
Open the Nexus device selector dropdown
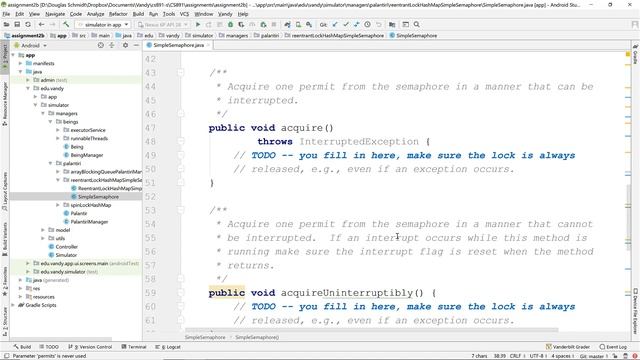coord(162,24)
